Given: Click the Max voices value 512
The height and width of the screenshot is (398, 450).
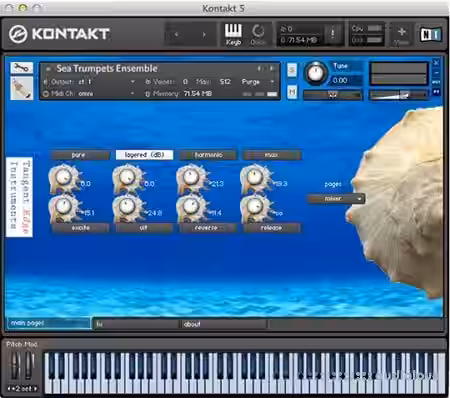Looking at the screenshot, I should click(x=225, y=82).
